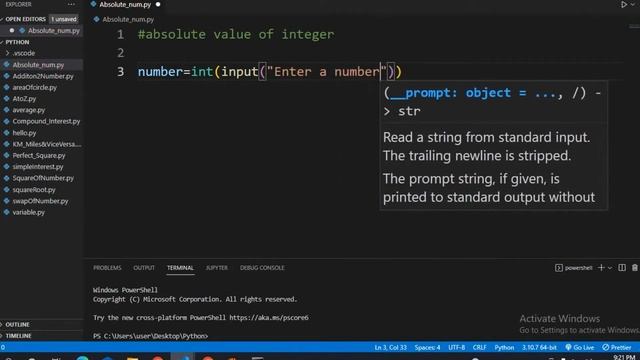This screenshot has height=360, width=640.
Task: Select the Terminal panel tab
Action: coord(180,268)
